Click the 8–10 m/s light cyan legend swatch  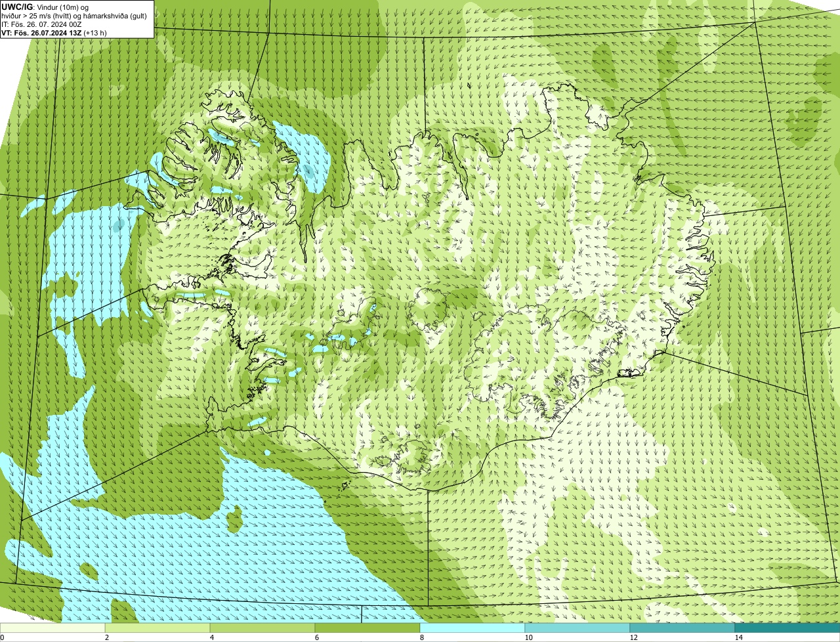click(472, 628)
